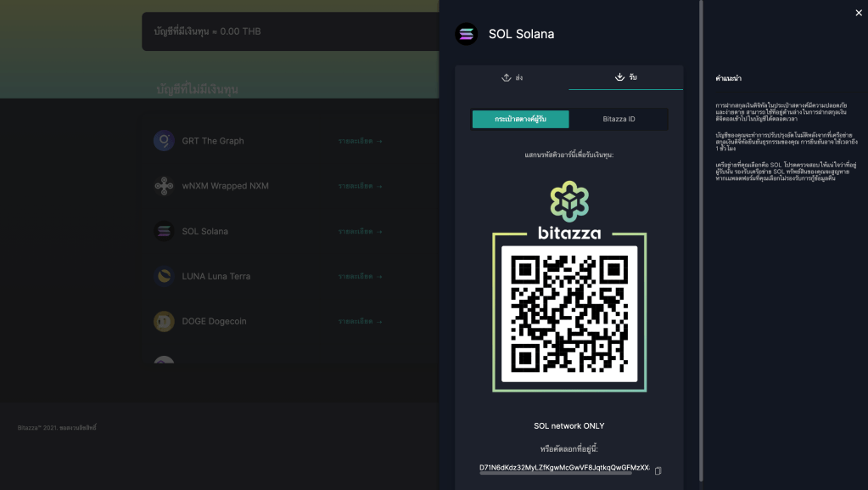Screen dimensions: 868x490
Task: Open รายละเอียด link for DOGE Dogecoin
Action: [360, 321]
